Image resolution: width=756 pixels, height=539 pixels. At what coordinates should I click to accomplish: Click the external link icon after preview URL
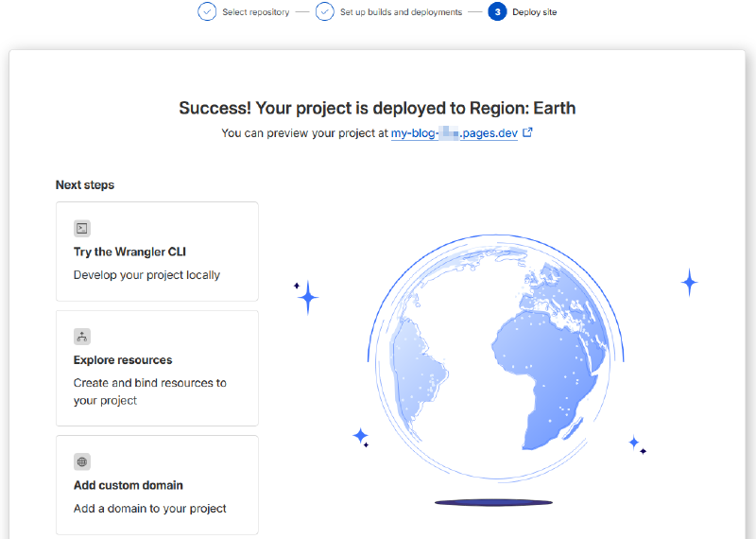pos(527,133)
